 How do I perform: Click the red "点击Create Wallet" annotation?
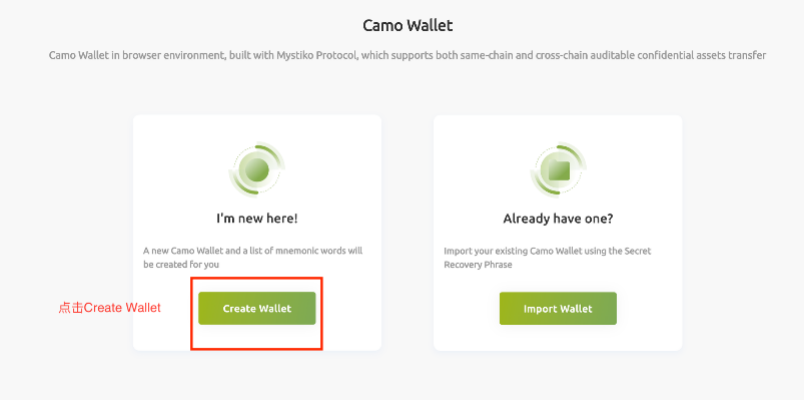pos(109,308)
